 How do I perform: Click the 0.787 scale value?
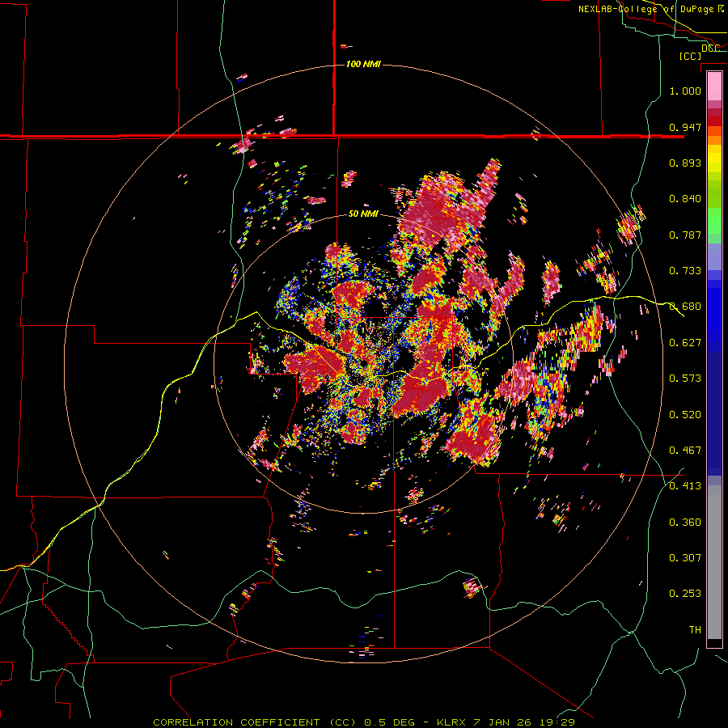coord(685,235)
